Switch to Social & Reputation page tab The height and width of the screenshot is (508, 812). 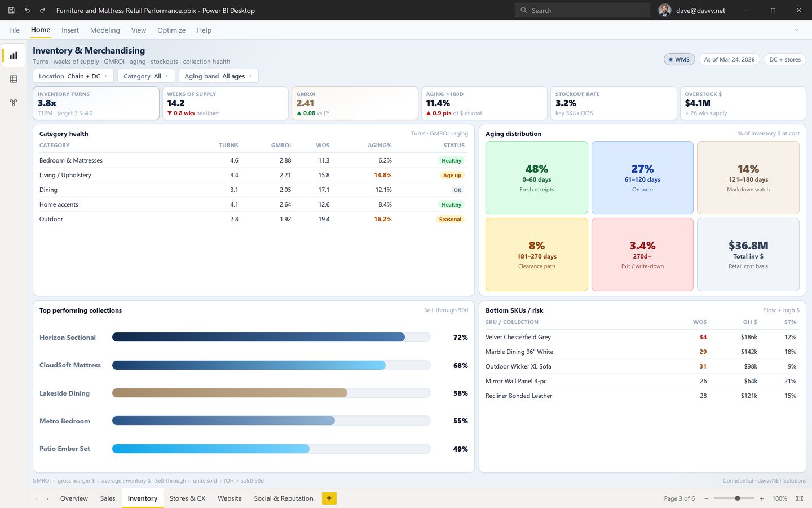coord(284,498)
